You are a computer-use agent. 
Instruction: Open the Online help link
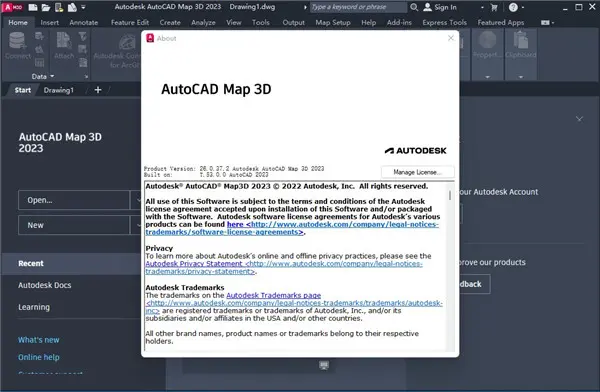click(x=39, y=357)
